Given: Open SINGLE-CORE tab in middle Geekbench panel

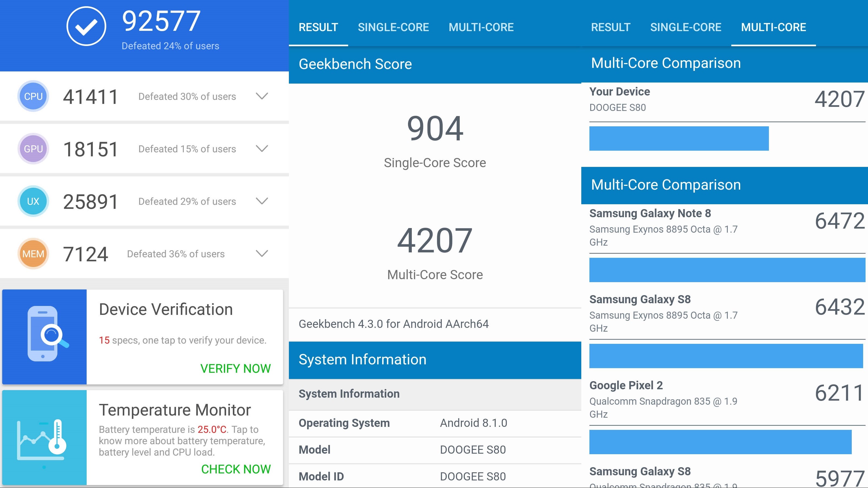Looking at the screenshot, I should coord(393,27).
